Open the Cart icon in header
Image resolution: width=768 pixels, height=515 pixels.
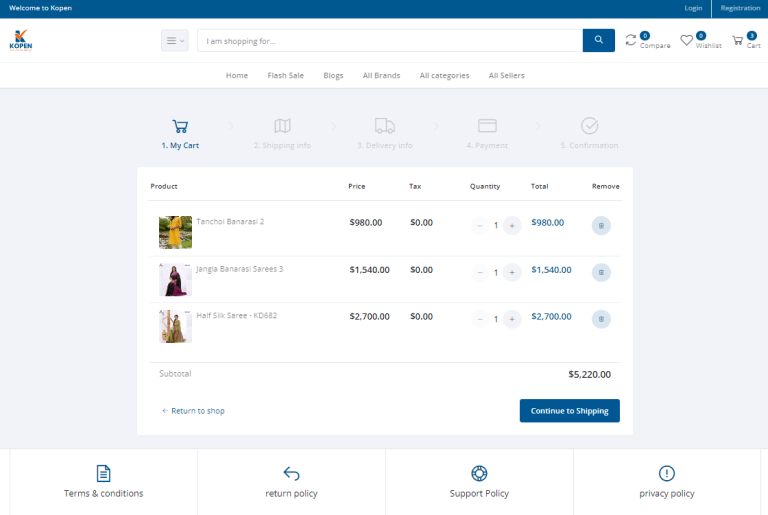[738, 40]
